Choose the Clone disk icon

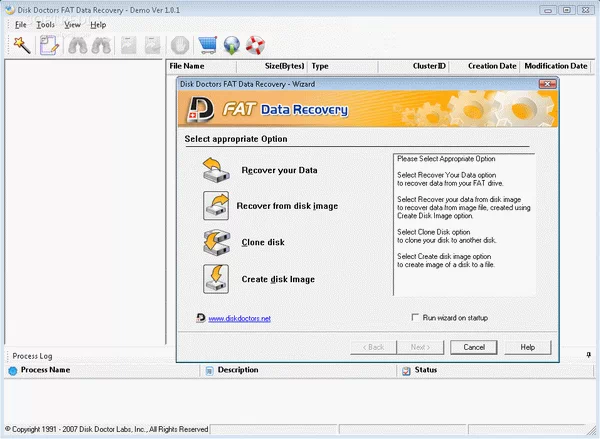(x=217, y=242)
